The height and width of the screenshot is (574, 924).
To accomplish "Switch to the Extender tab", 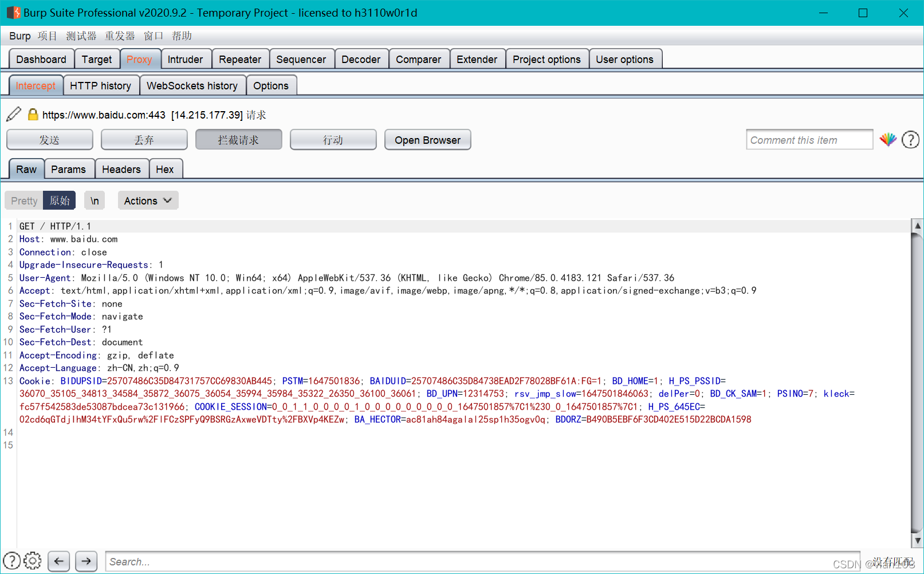I will tap(477, 59).
